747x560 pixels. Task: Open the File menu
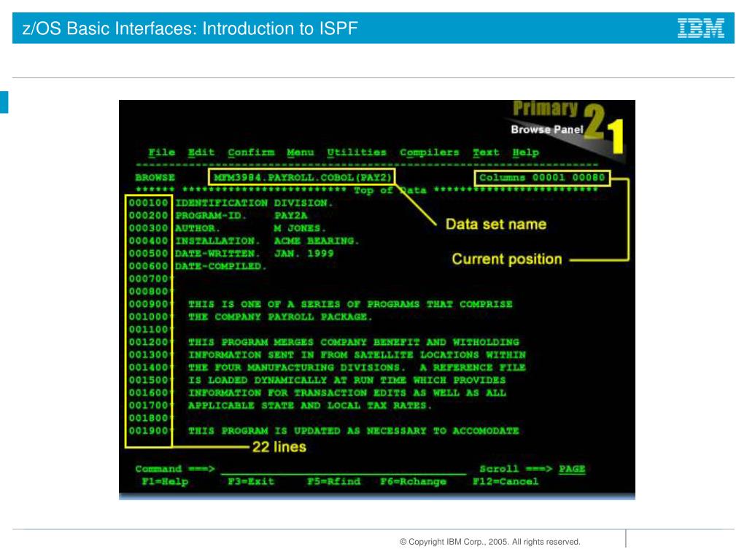(x=161, y=152)
